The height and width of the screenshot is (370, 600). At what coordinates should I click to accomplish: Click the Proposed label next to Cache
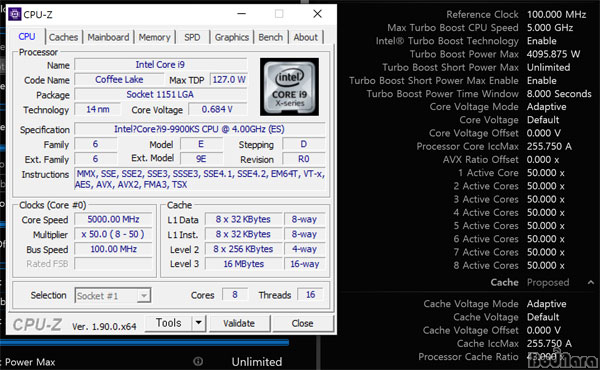tap(548, 282)
